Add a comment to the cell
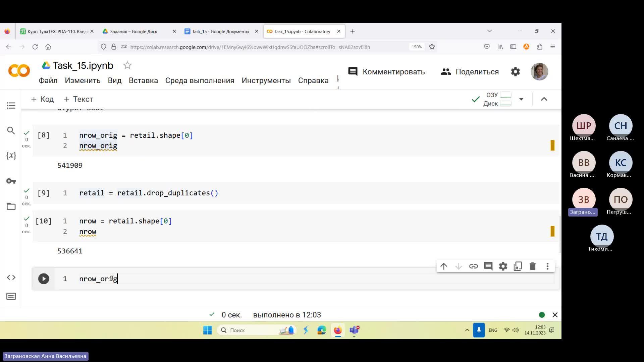Screen dimensions: 644x362 tap(488, 266)
